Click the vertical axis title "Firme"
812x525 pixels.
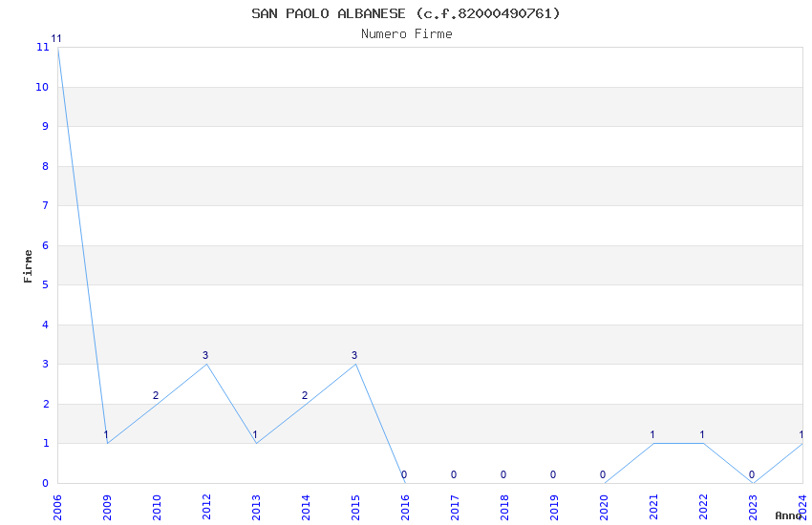click(28, 266)
